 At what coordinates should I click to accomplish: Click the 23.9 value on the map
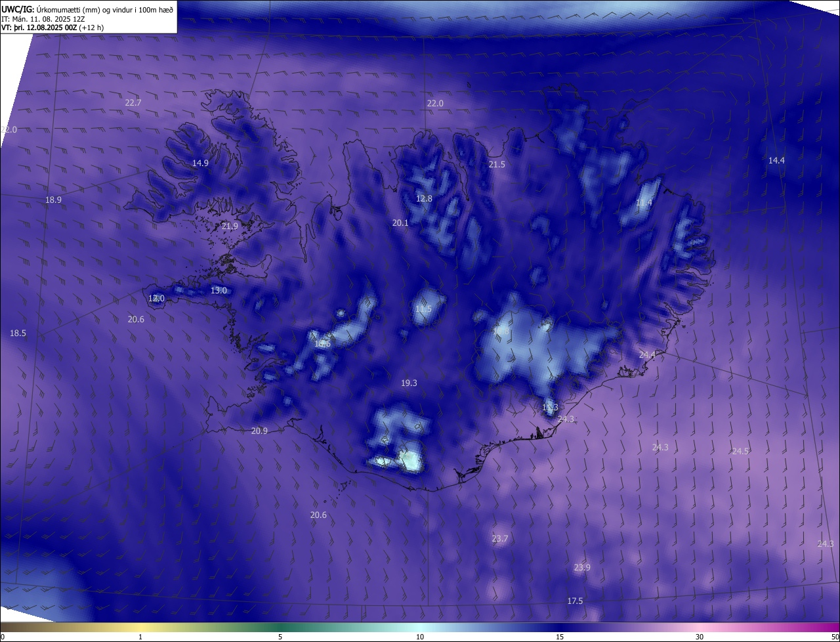(x=581, y=567)
